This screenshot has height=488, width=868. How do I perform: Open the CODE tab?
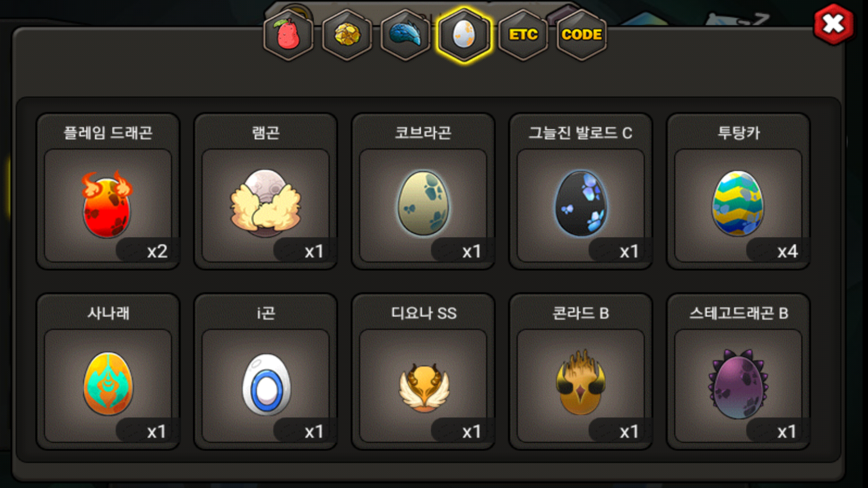point(582,35)
